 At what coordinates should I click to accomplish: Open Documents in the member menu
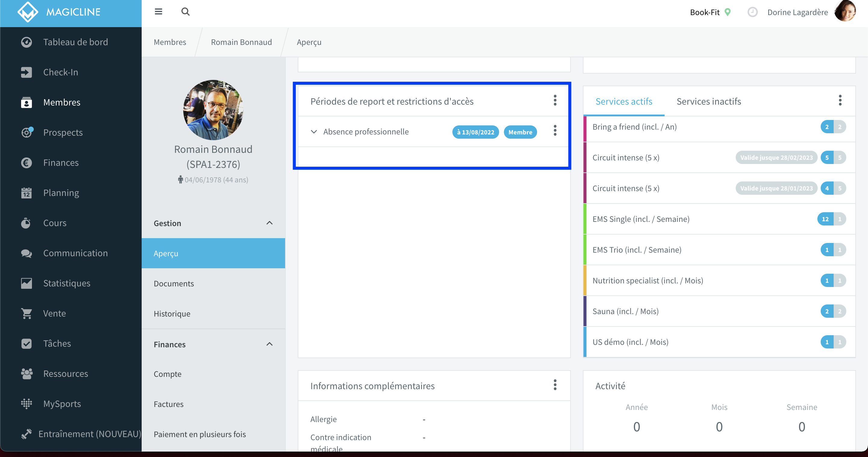[x=213, y=283]
